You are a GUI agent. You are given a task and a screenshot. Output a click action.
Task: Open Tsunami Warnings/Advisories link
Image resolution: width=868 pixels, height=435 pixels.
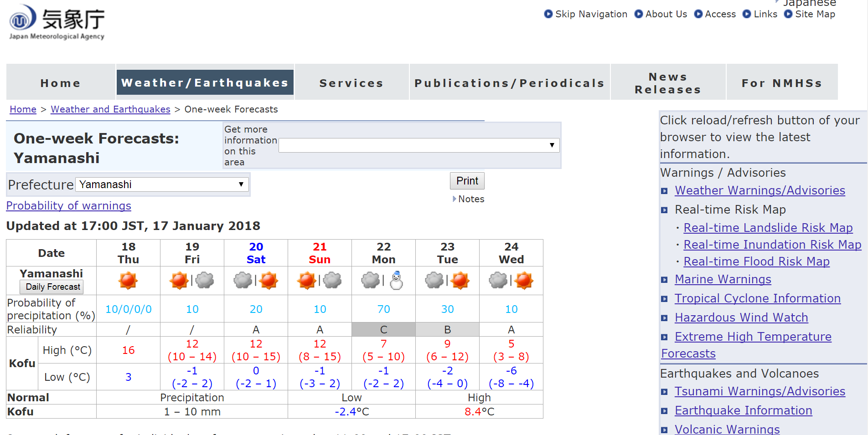759,391
